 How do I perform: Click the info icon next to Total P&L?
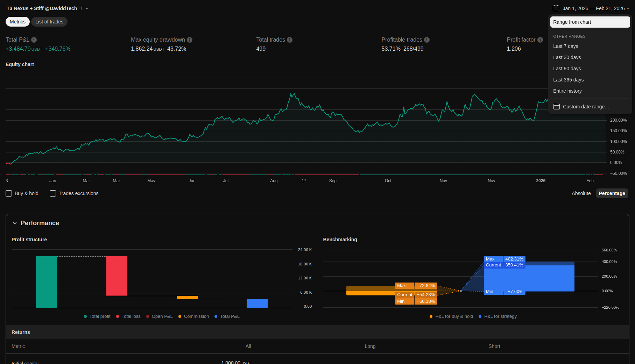tap(34, 40)
